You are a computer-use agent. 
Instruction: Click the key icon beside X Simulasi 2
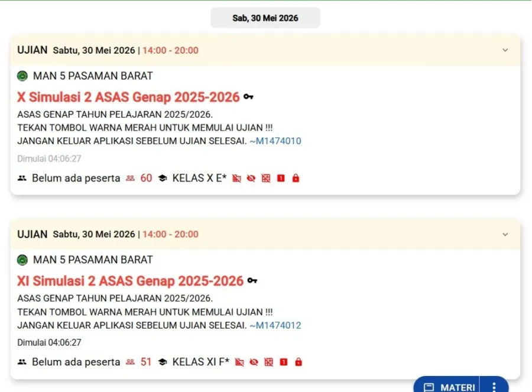click(x=248, y=97)
